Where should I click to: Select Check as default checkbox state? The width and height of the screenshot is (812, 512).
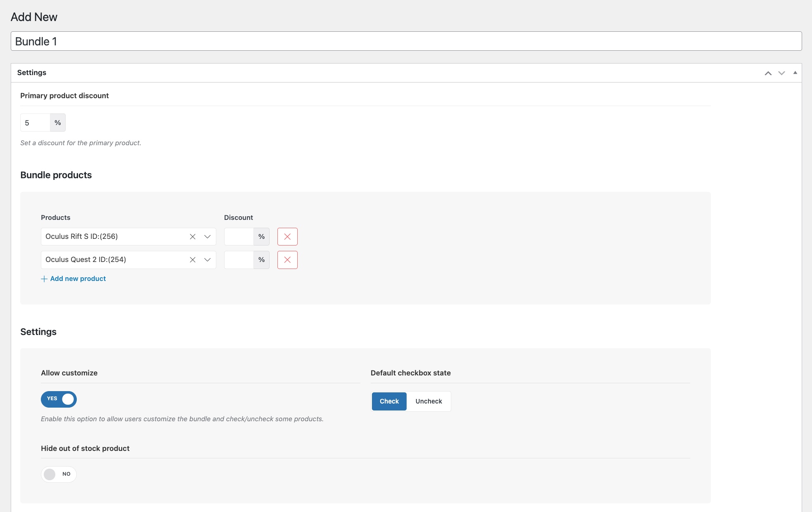pos(389,401)
